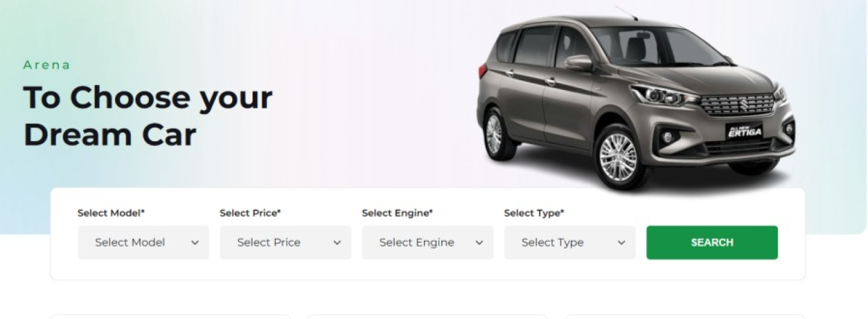Click the "Select Price*" field label
This screenshot has width=868, height=319.
click(250, 213)
